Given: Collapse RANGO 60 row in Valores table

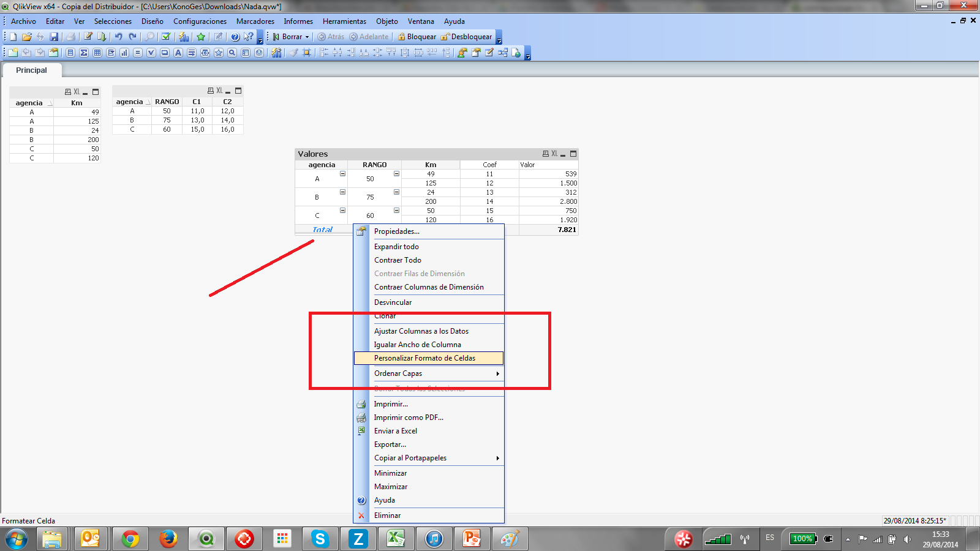Looking at the screenshot, I should (396, 211).
